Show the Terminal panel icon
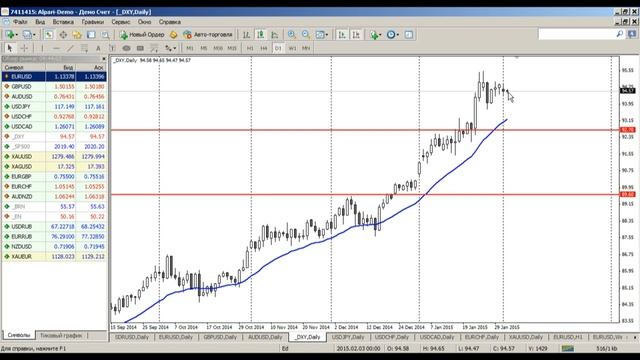Viewport: 640px width, 360px height. coord(91,35)
